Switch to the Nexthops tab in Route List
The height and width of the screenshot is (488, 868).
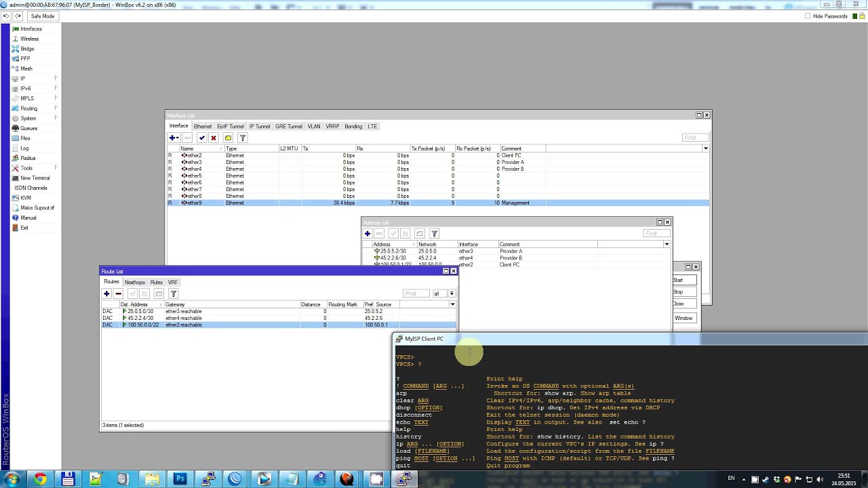[134, 282]
